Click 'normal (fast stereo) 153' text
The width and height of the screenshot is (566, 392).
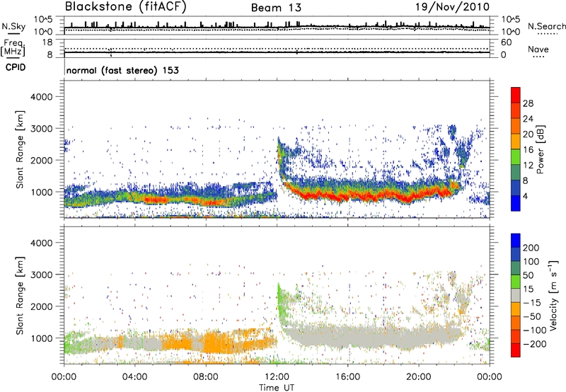point(122,70)
